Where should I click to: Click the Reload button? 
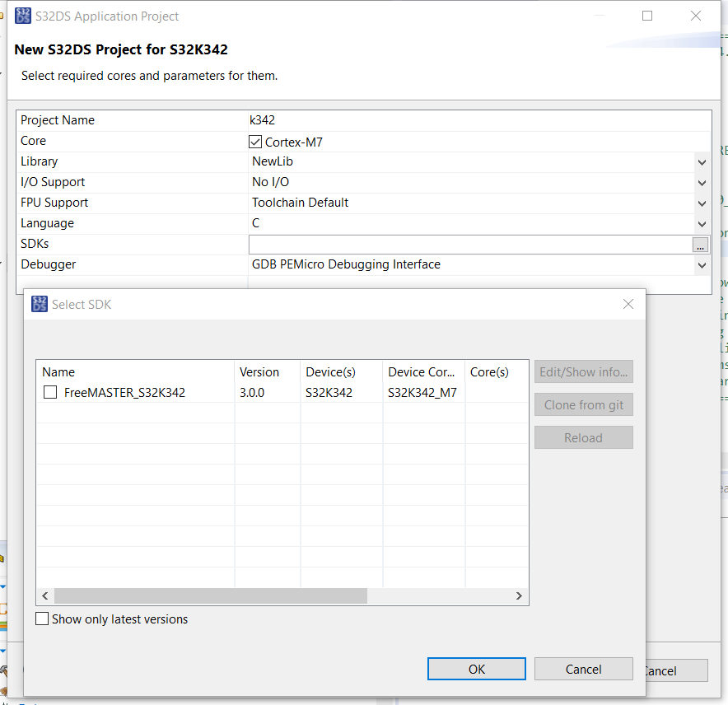583,437
